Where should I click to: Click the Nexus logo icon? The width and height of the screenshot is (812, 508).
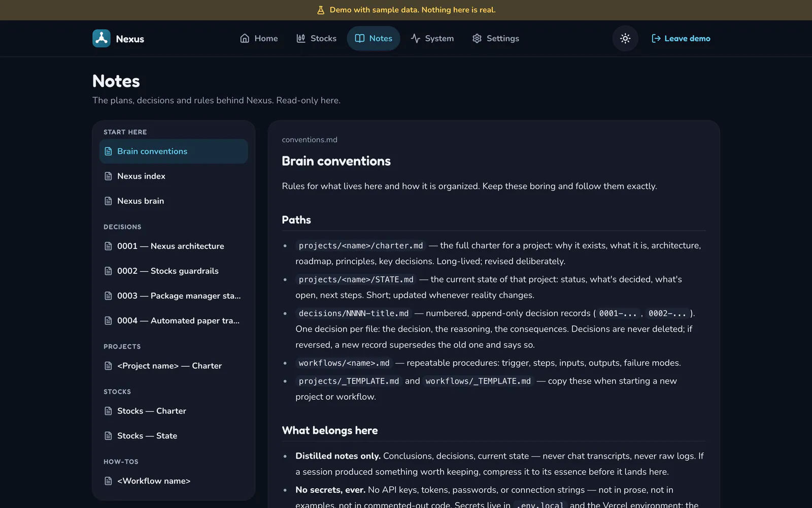pos(101,39)
